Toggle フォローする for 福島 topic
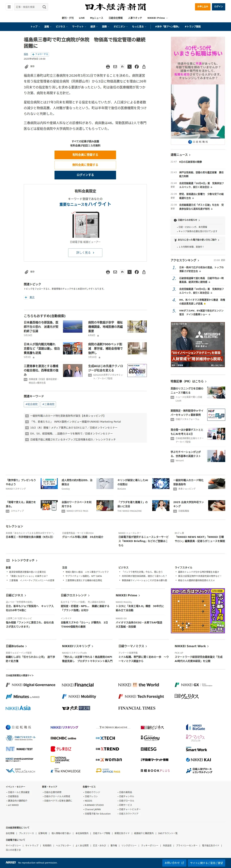Image resolution: width=231 pixels, height=868 pixels. [x=40, y=54]
